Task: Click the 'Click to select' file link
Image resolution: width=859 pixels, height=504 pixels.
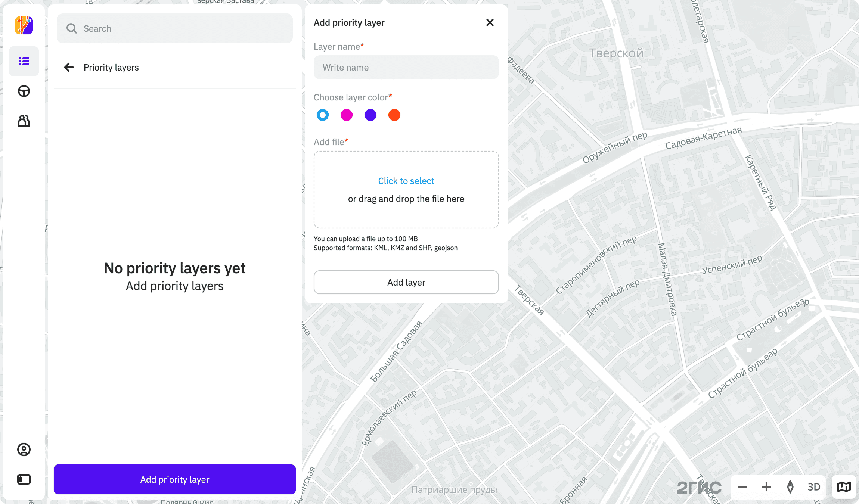Action: click(x=406, y=181)
